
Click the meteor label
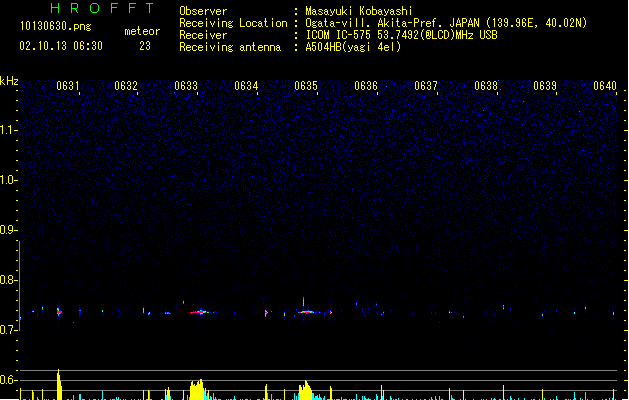tap(142, 31)
